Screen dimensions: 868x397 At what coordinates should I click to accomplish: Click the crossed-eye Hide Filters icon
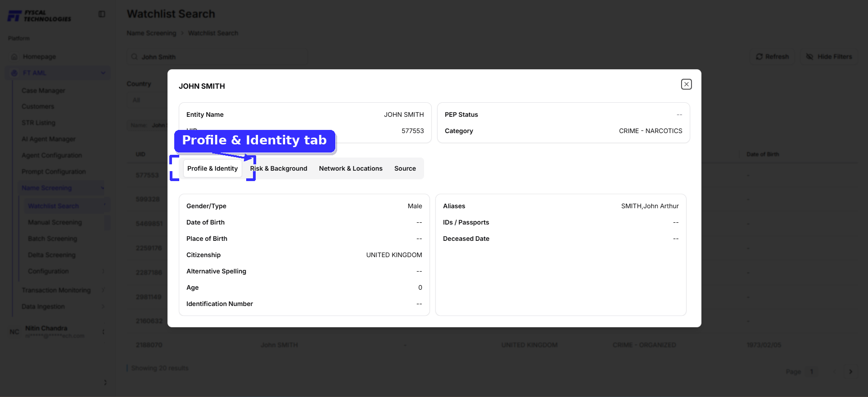coord(810,57)
